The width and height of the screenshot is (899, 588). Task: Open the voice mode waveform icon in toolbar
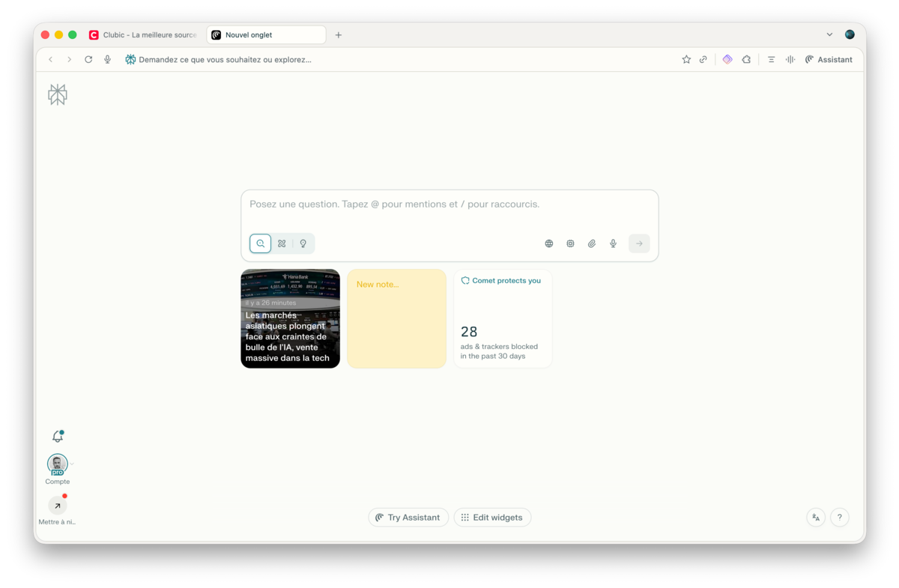[x=790, y=60]
